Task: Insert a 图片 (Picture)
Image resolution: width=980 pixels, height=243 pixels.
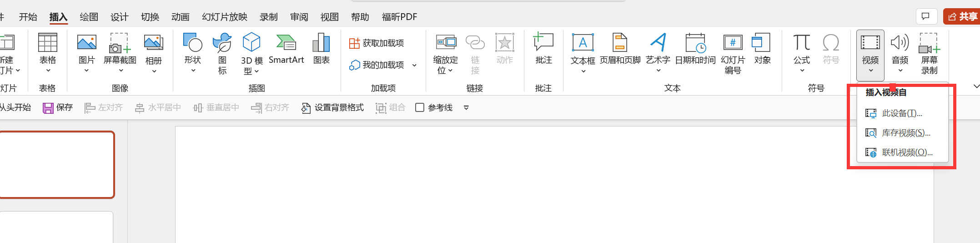Action: pyautogui.click(x=86, y=53)
